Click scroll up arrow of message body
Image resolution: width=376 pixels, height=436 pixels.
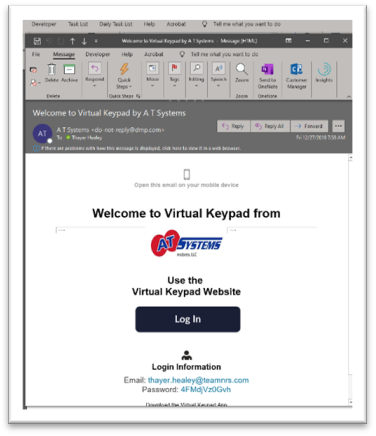point(350,158)
